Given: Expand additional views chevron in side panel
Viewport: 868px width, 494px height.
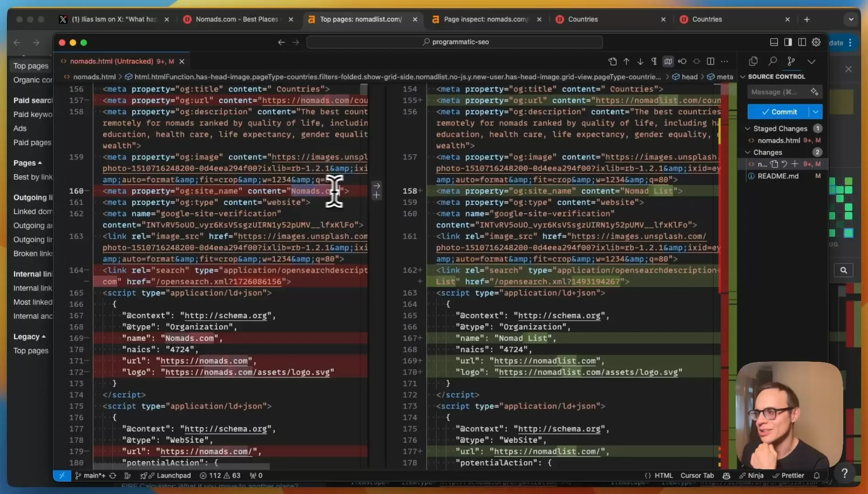Looking at the screenshot, I should [811, 61].
